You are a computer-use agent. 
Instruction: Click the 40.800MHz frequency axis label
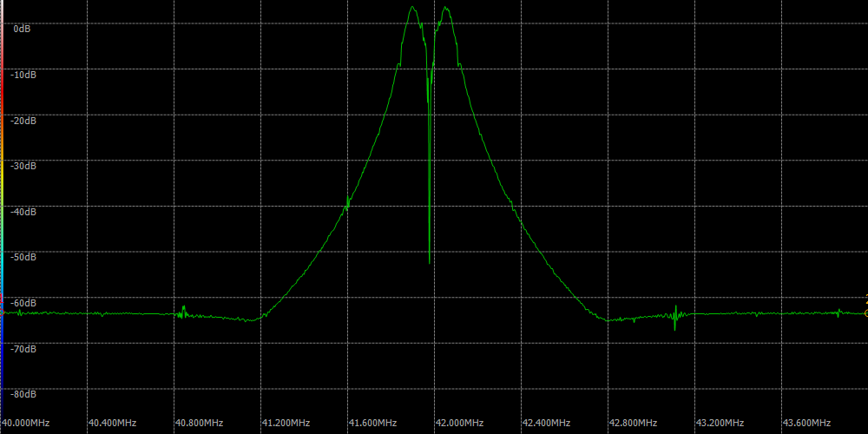(199, 423)
